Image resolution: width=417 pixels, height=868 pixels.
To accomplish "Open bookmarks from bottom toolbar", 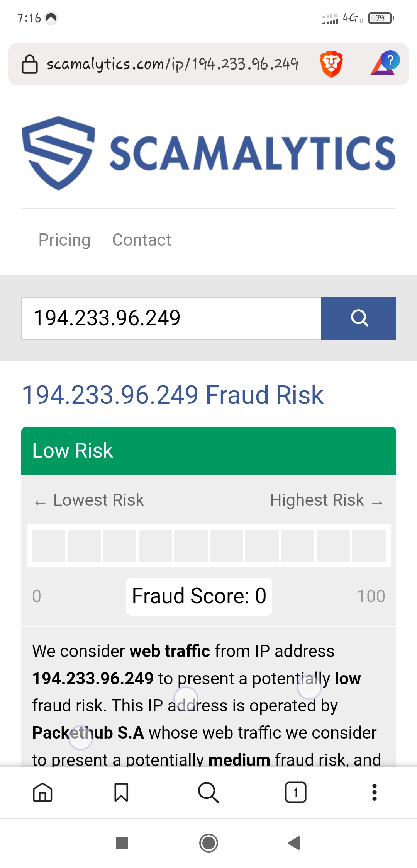I will click(x=121, y=792).
